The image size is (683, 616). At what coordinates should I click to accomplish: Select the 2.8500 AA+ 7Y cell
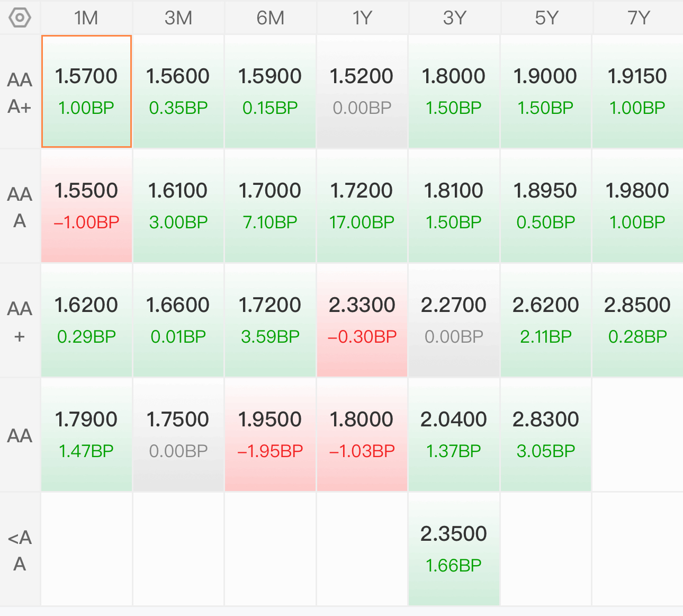coord(638,320)
